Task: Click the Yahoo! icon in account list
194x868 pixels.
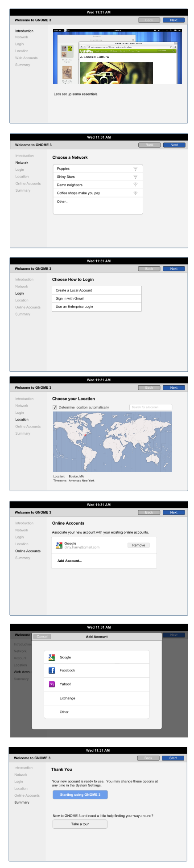Action: pos(52,684)
